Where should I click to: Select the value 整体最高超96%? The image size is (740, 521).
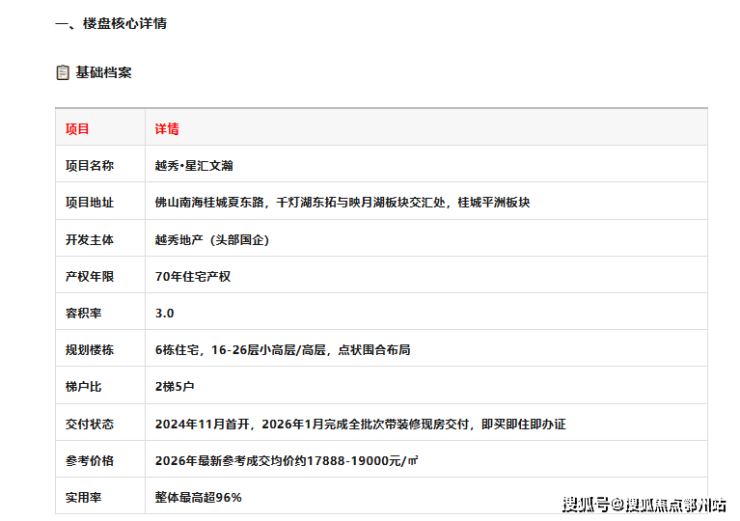tap(198, 498)
